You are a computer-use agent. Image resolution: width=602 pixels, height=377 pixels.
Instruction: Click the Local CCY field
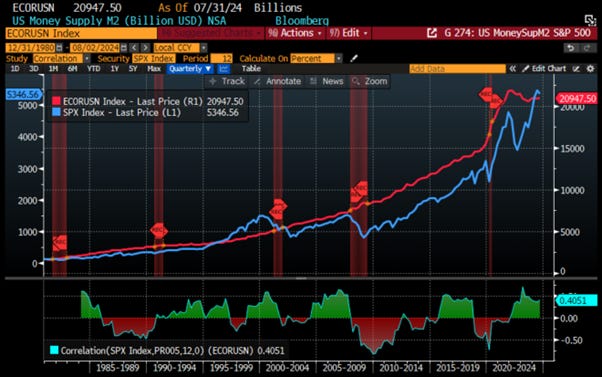click(176, 48)
